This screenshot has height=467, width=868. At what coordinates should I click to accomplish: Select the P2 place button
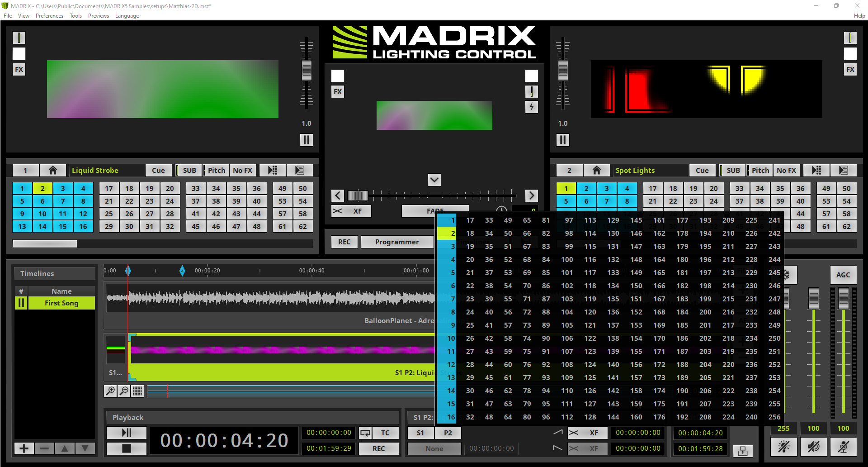click(448, 433)
